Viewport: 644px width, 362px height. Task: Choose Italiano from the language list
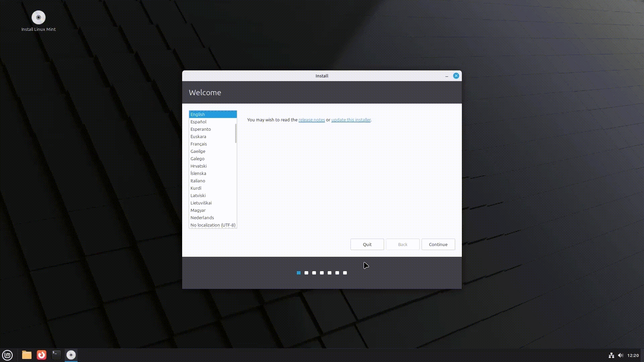coord(198,181)
